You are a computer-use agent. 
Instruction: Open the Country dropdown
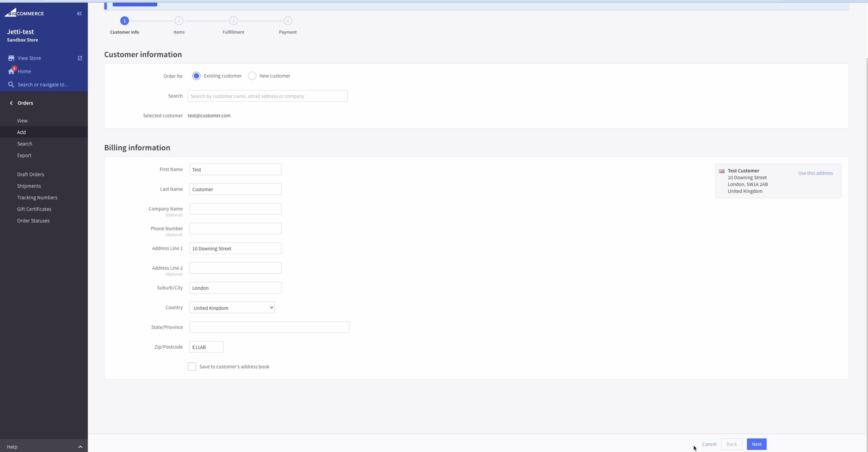[x=232, y=308]
